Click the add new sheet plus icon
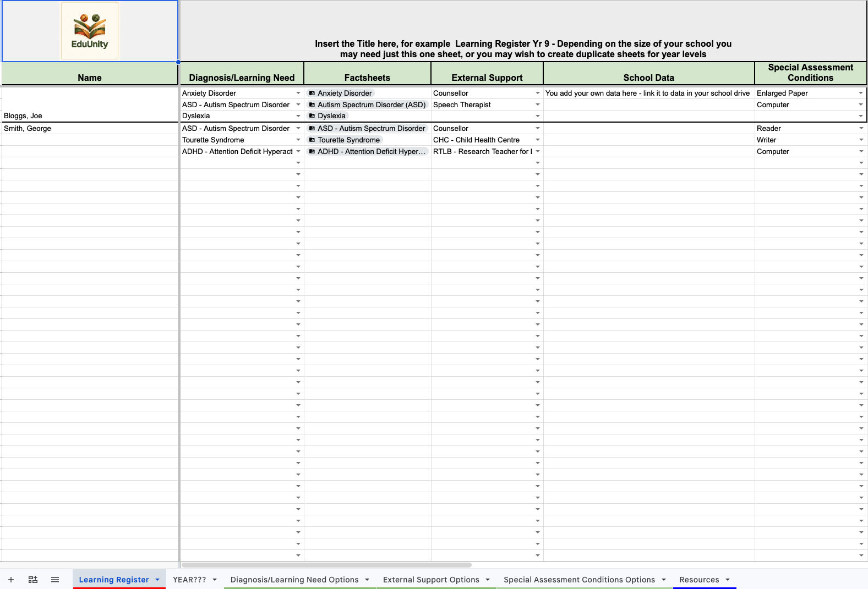 11,580
